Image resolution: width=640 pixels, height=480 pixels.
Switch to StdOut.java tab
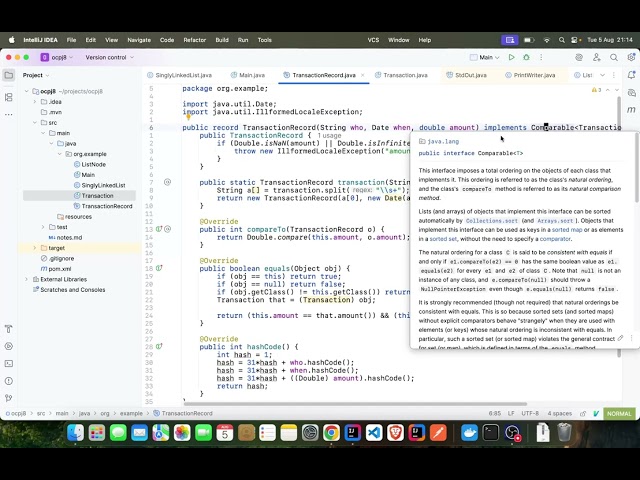466,75
